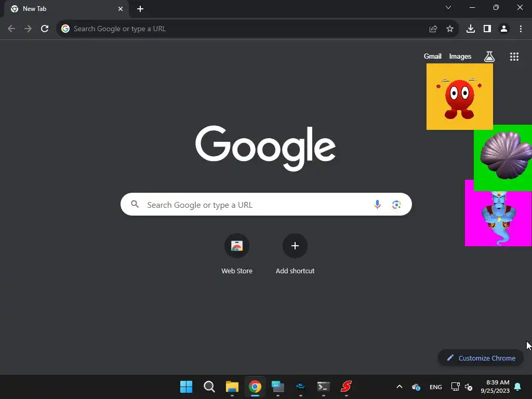Open File Explorer from the taskbar
The image size is (532, 399).
click(232, 387)
